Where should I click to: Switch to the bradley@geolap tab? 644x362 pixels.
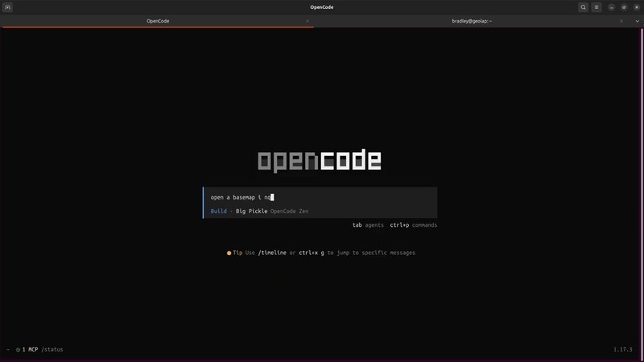click(x=472, y=21)
